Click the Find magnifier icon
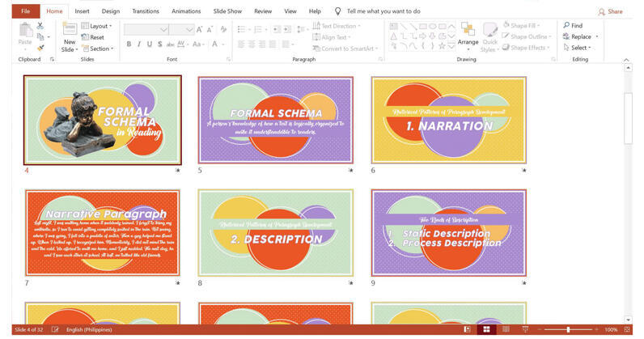The width and height of the screenshot is (644, 339). (566, 25)
